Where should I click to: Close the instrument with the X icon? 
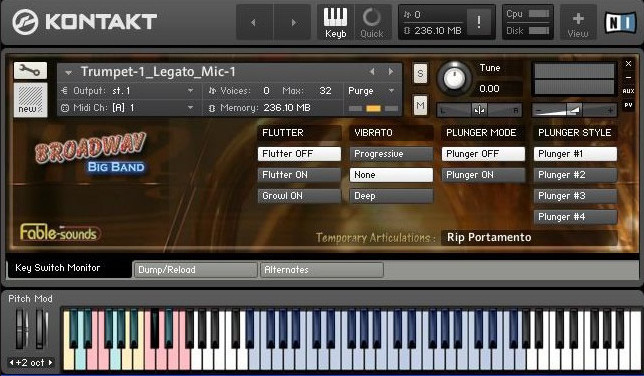[x=628, y=64]
